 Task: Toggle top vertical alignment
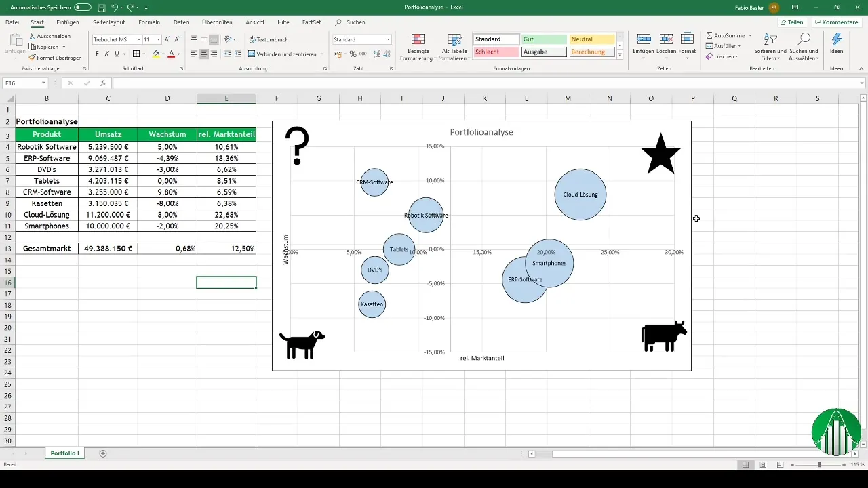coord(194,39)
